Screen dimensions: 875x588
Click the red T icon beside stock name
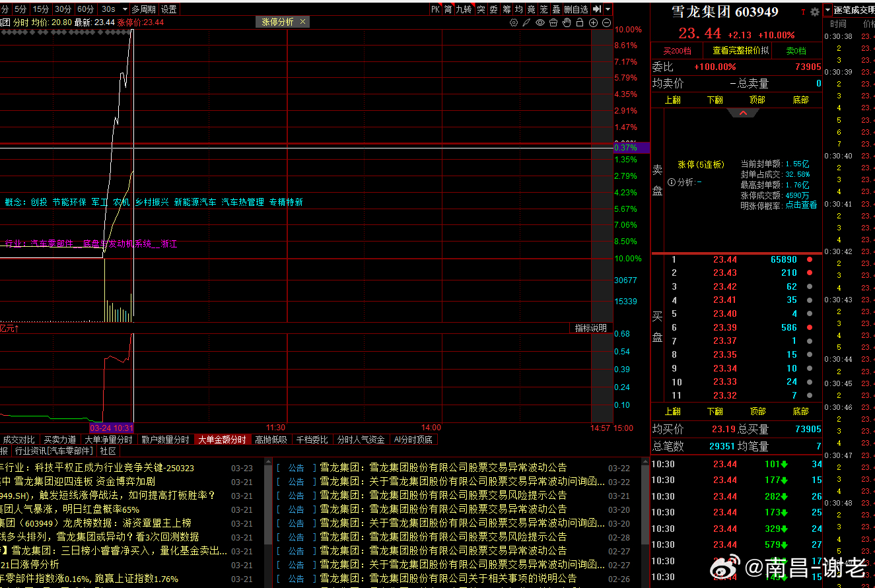(x=804, y=12)
